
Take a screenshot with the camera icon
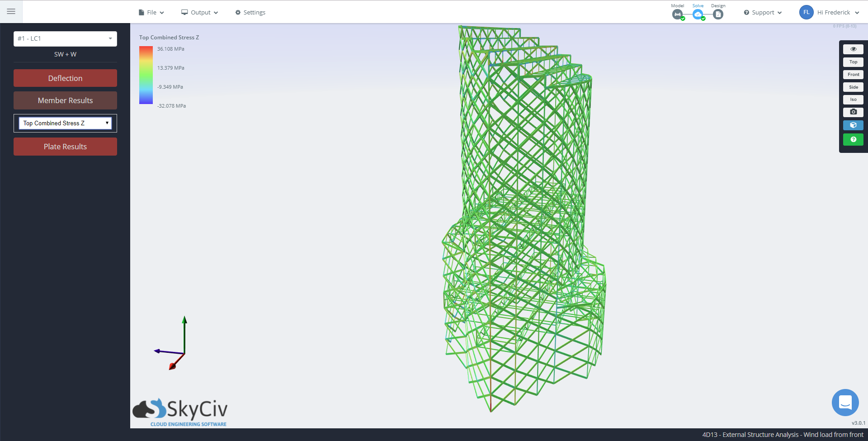[x=853, y=112]
